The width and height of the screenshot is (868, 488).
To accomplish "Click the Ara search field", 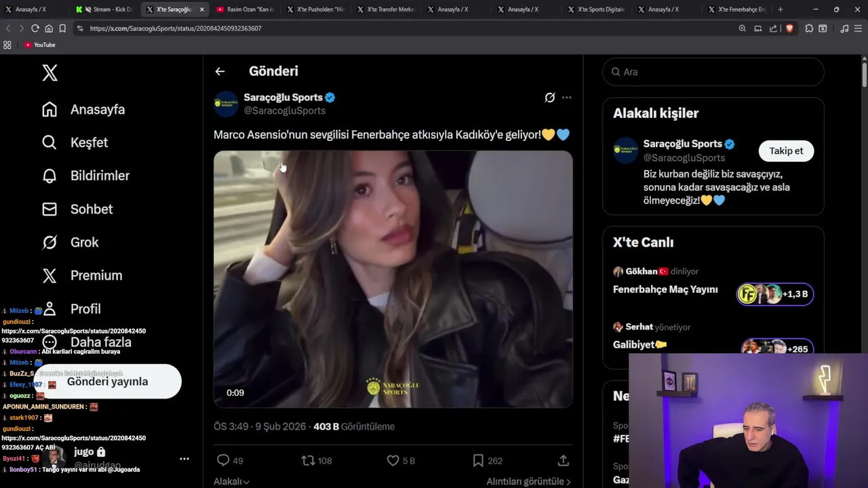I will pyautogui.click(x=713, y=72).
